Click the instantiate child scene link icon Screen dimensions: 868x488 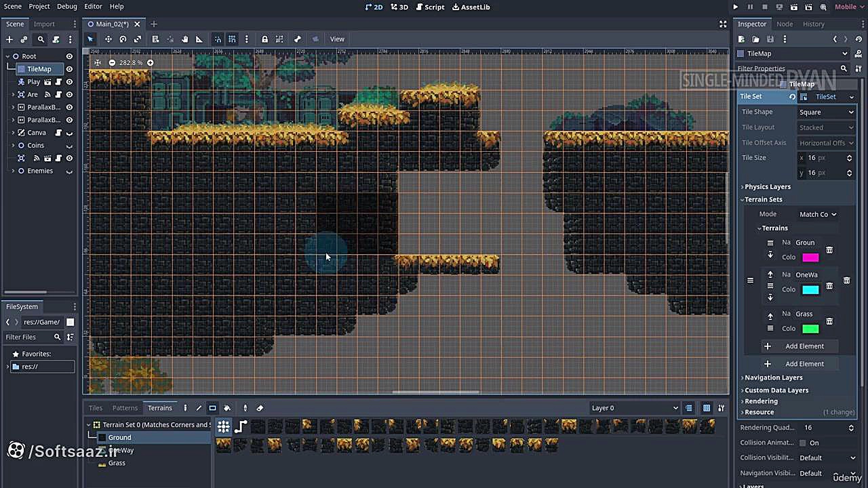pyautogui.click(x=24, y=39)
